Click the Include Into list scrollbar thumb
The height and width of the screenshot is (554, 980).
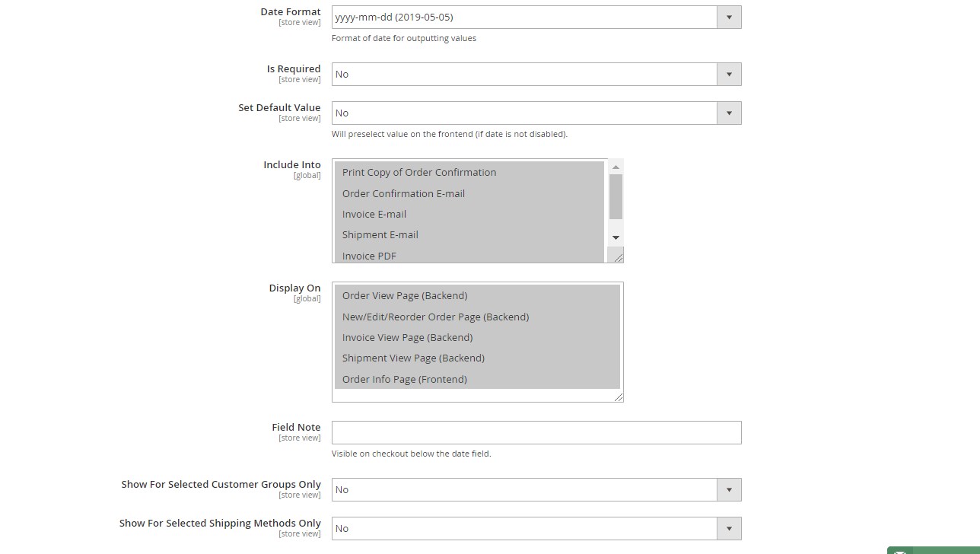pyautogui.click(x=616, y=196)
